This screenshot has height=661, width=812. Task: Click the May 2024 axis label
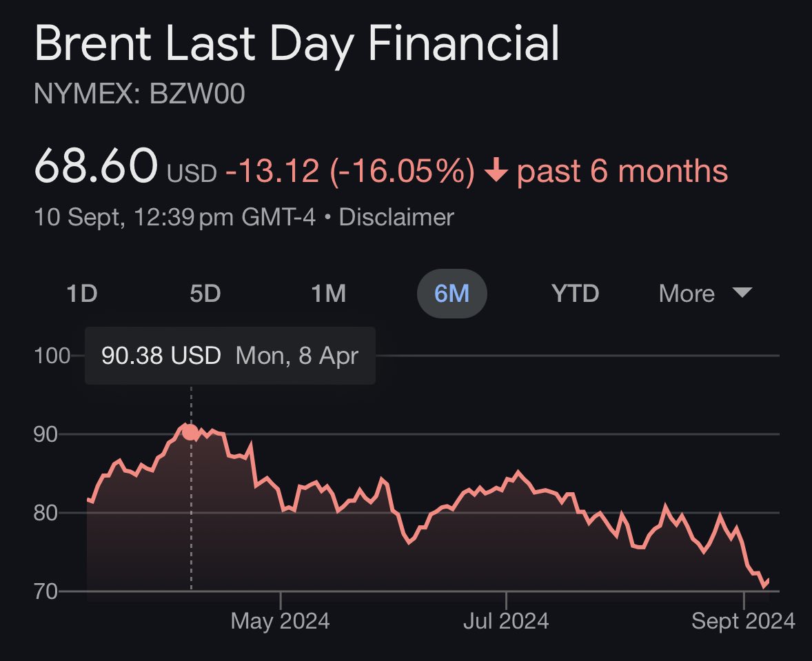click(x=280, y=620)
